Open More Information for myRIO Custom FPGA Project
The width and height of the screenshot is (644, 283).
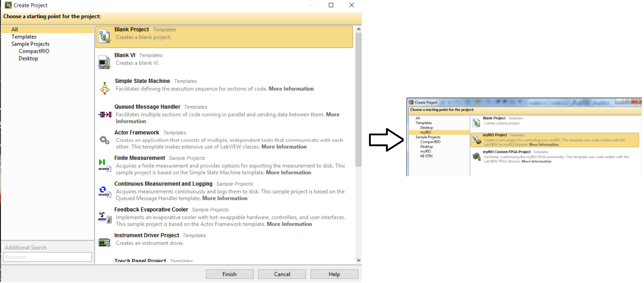pyautogui.click(x=536, y=161)
